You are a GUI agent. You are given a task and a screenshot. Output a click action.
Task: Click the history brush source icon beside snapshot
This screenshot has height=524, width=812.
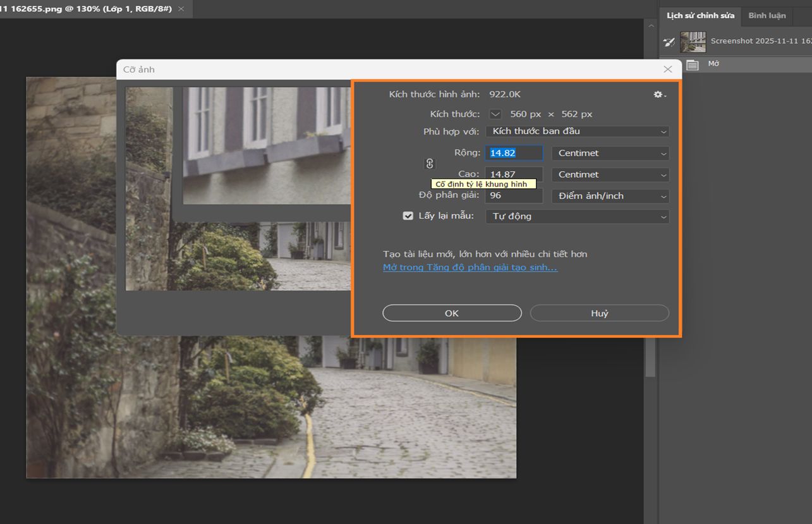tap(669, 42)
